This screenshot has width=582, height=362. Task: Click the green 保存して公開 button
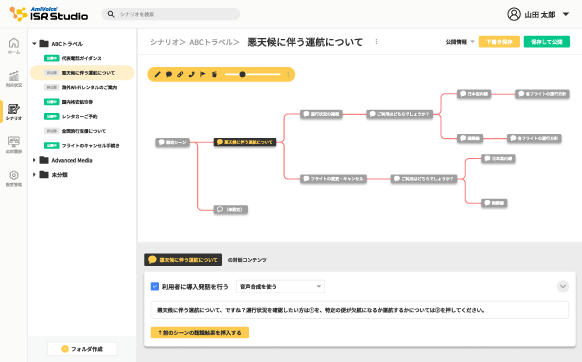click(546, 42)
